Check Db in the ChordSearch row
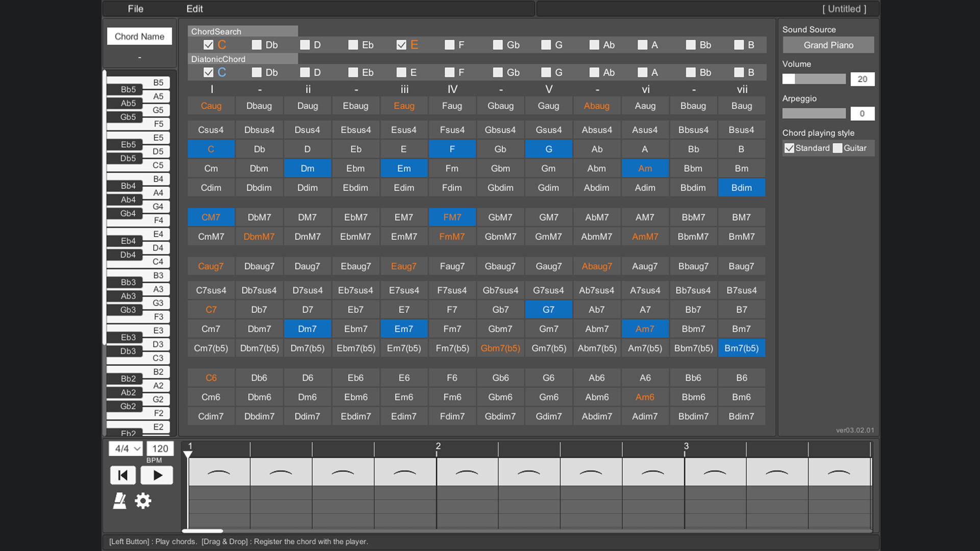The height and width of the screenshot is (551, 980). [256, 45]
